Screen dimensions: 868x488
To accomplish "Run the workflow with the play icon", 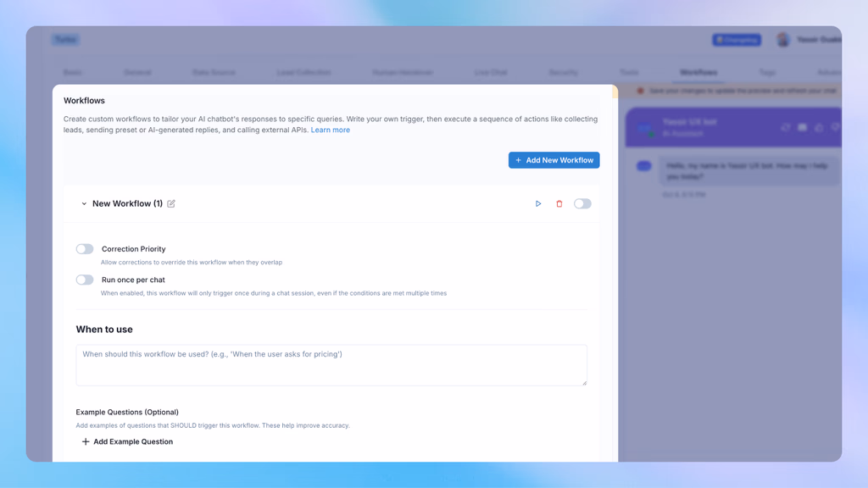I will pyautogui.click(x=538, y=203).
